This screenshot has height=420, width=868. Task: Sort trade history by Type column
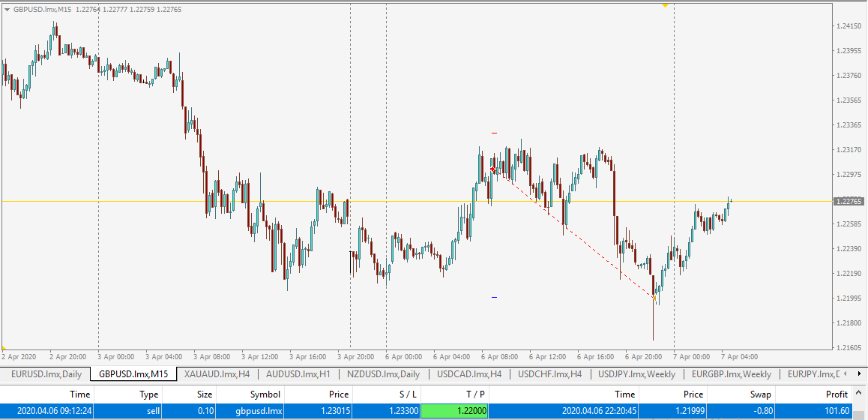pos(128,394)
